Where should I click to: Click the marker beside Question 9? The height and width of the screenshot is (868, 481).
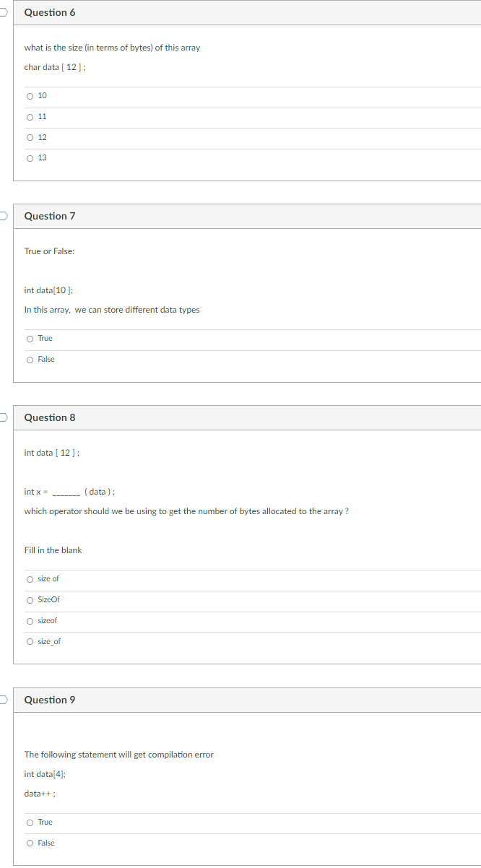point(2,700)
